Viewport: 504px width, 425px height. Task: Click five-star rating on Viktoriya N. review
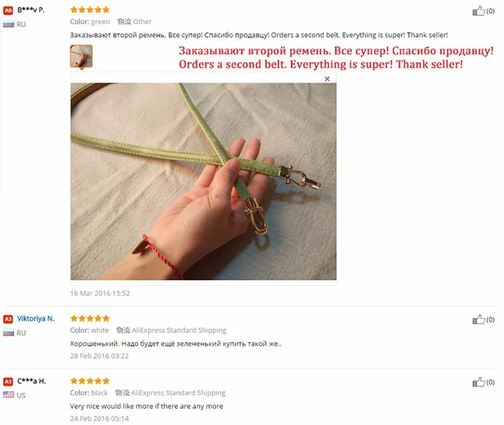(90, 318)
